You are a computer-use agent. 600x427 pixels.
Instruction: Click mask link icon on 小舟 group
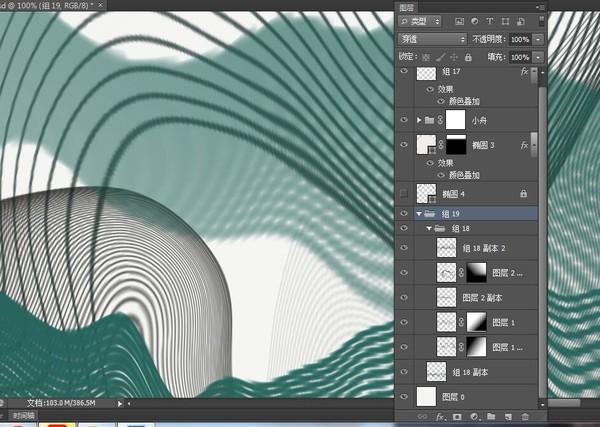pyautogui.click(x=440, y=120)
